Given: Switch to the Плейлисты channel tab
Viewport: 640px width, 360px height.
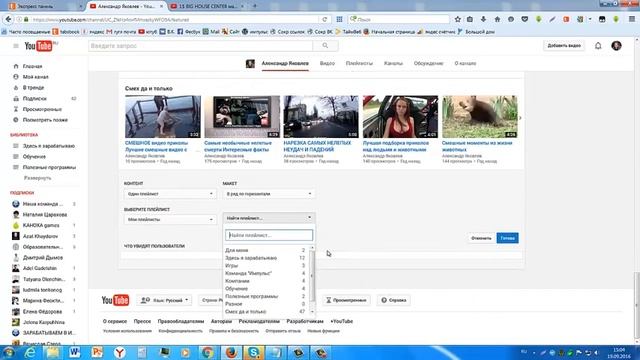Looking at the screenshot, I should (x=359, y=63).
